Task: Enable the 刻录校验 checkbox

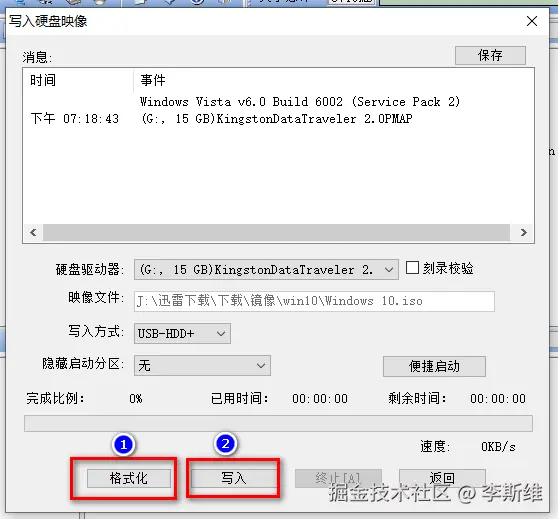Action: coord(412,268)
